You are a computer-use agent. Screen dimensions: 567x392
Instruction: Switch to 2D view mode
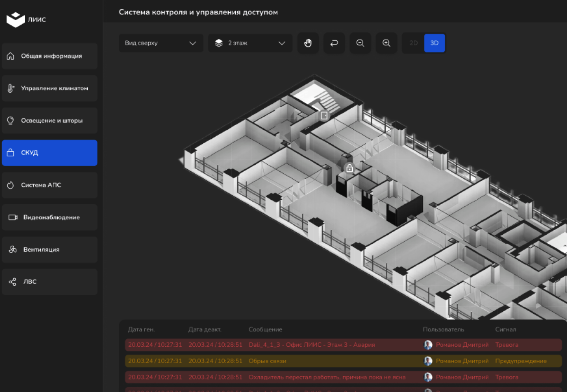tap(414, 43)
